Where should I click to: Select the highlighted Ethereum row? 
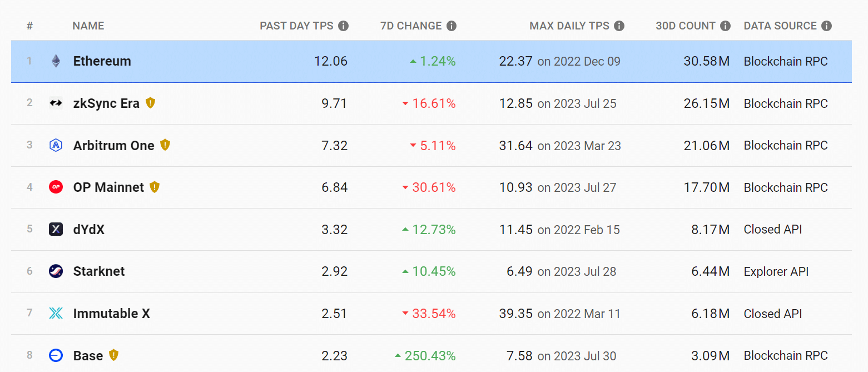coord(431,61)
